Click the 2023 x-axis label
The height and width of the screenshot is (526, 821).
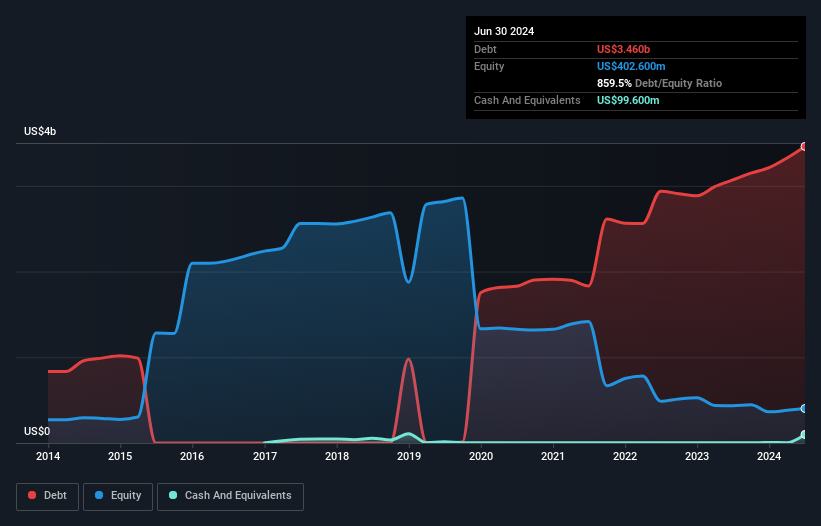697,456
